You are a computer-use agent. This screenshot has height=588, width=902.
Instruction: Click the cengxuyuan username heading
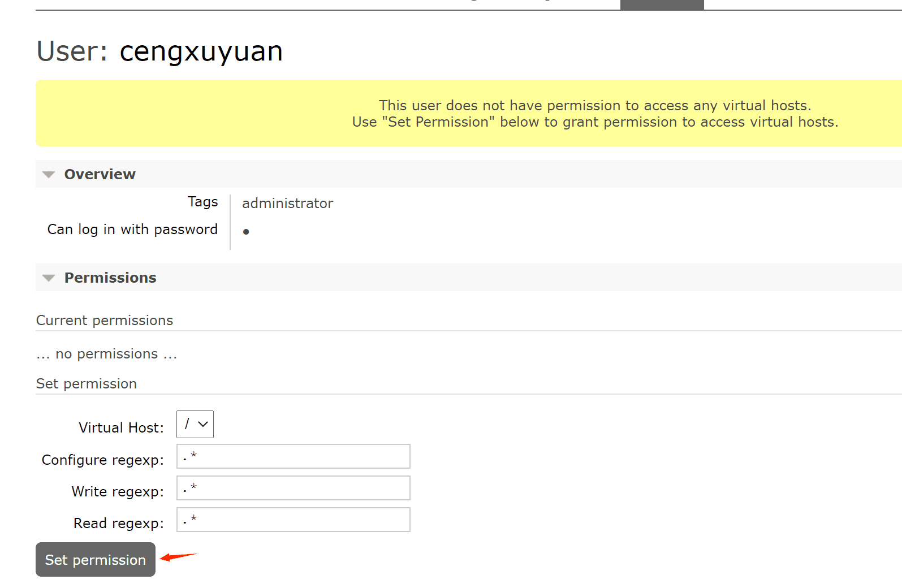(x=201, y=51)
